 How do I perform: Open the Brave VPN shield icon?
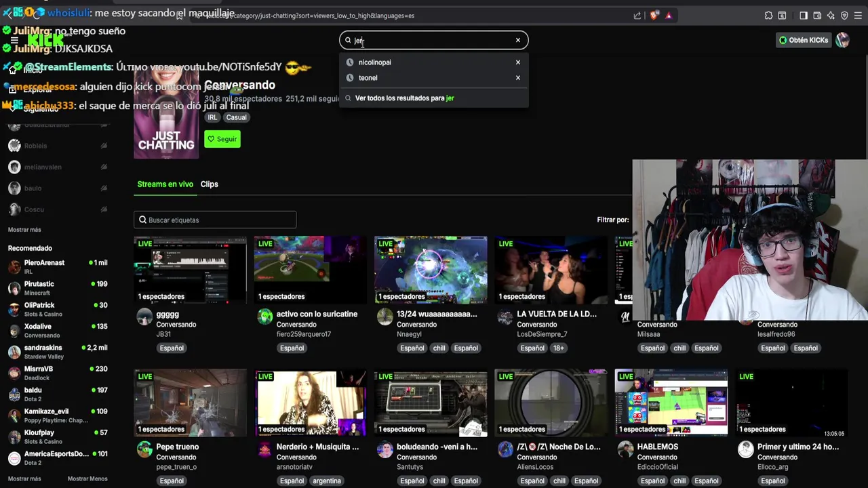[x=844, y=16]
